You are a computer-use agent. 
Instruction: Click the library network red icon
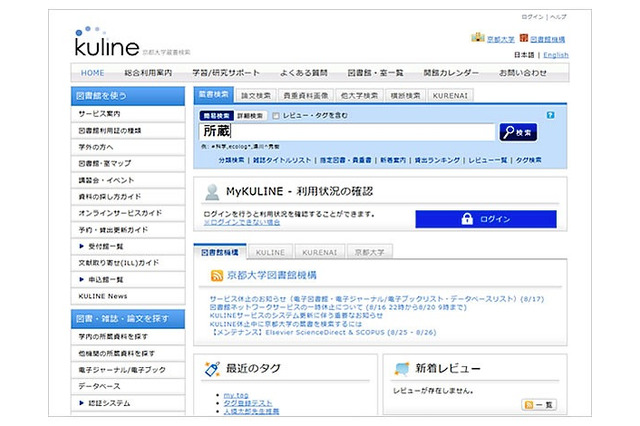(x=524, y=38)
